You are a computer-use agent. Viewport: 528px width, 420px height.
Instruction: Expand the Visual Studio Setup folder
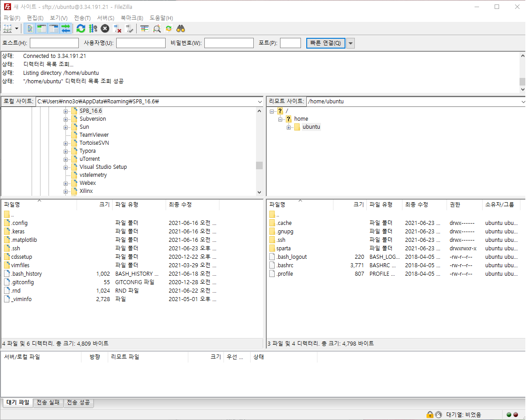(65, 167)
